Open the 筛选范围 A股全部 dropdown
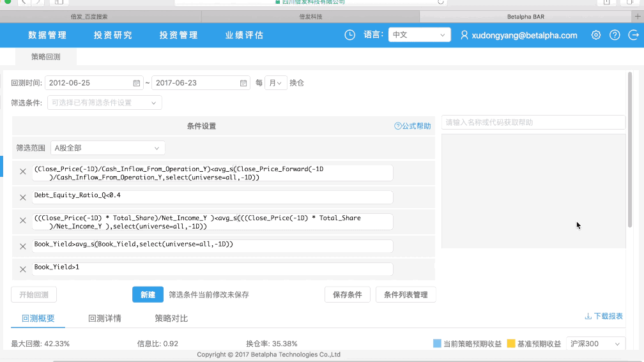644x362 pixels. coord(107,147)
